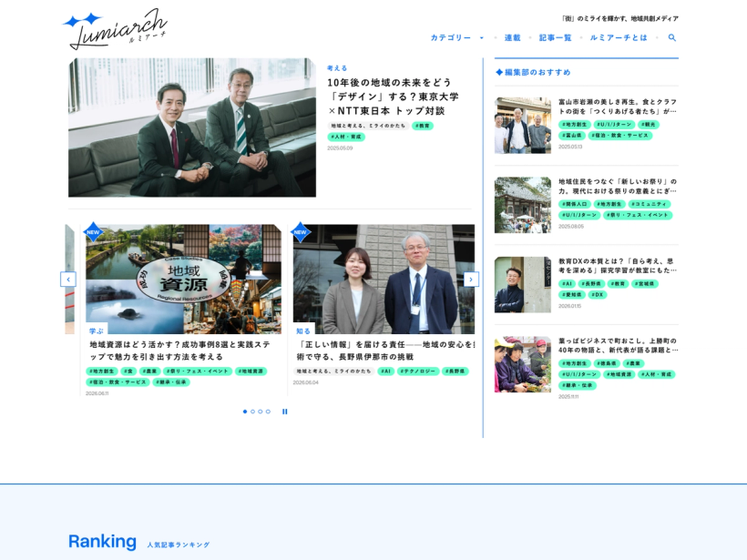Screen dimensions: 747x560
Task: Click #宿泊・飲食・サービス tag on 地域資源 article
Action: click(x=118, y=382)
